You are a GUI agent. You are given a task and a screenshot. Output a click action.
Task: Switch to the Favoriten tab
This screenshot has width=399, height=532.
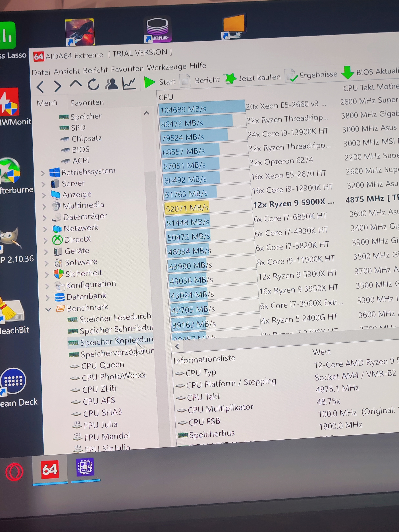(87, 103)
